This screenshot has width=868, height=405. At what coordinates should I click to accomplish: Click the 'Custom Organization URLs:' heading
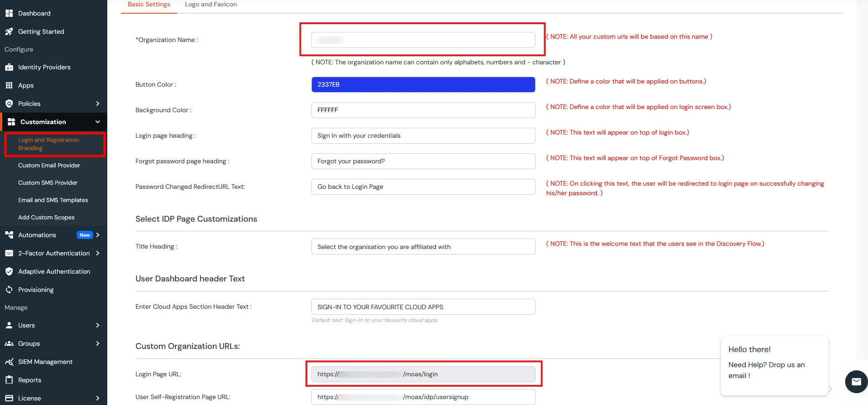(x=188, y=346)
